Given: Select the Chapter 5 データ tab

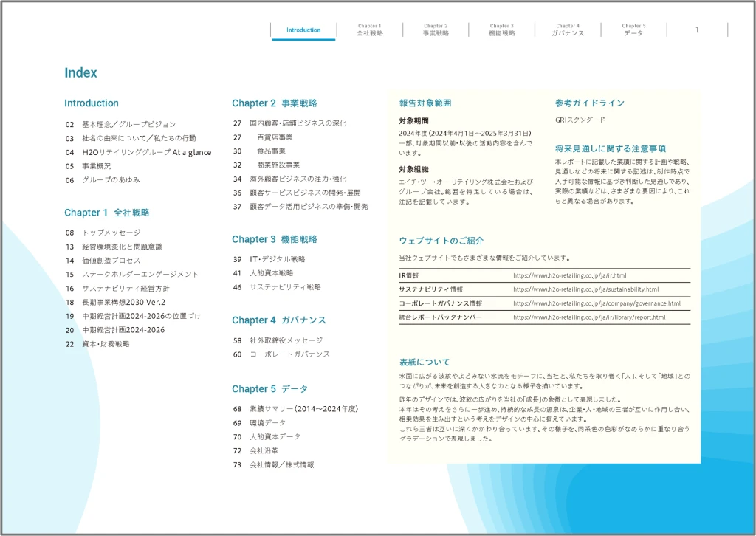Looking at the screenshot, I should click(x=633, y=30).
